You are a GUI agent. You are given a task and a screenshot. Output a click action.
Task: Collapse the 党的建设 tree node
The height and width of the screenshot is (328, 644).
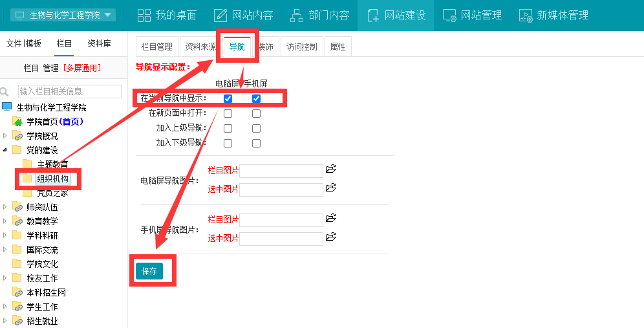(6, 150)
